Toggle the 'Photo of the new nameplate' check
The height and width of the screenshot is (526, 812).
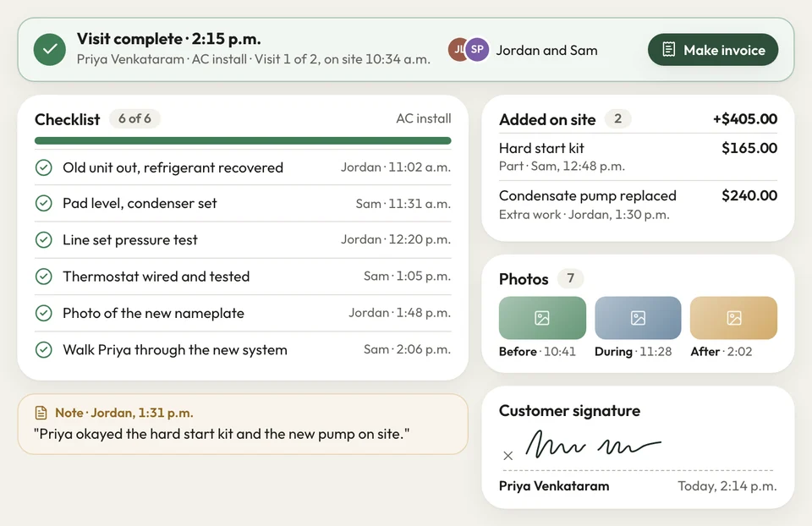pos(43,313)
